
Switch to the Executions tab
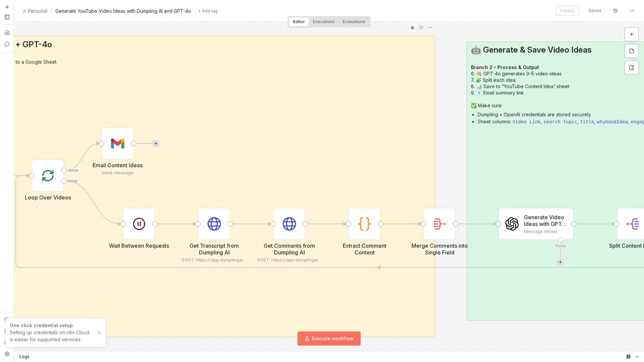click(324, 22)
